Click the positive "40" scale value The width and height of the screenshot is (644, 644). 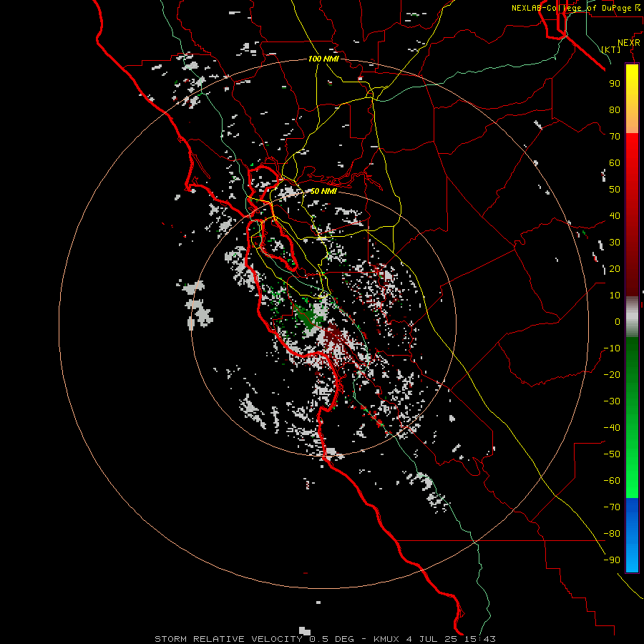pos(615,215)
